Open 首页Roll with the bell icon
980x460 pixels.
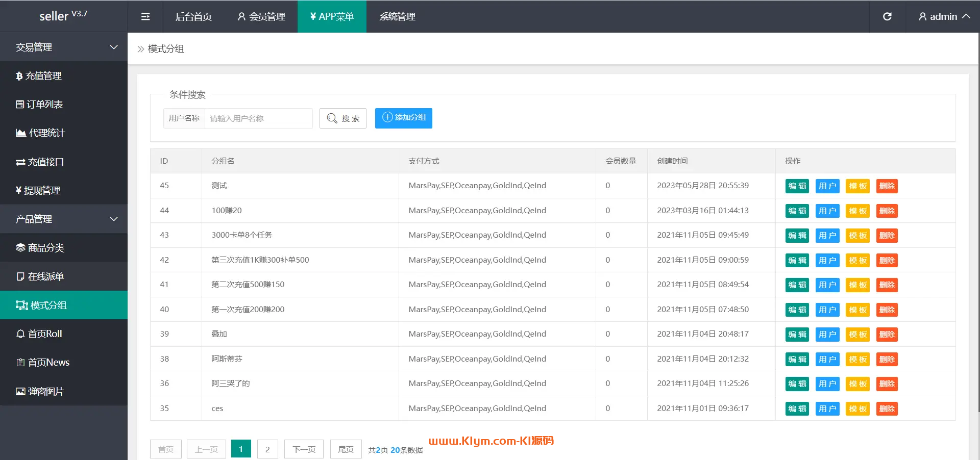[x=39, y=334]
